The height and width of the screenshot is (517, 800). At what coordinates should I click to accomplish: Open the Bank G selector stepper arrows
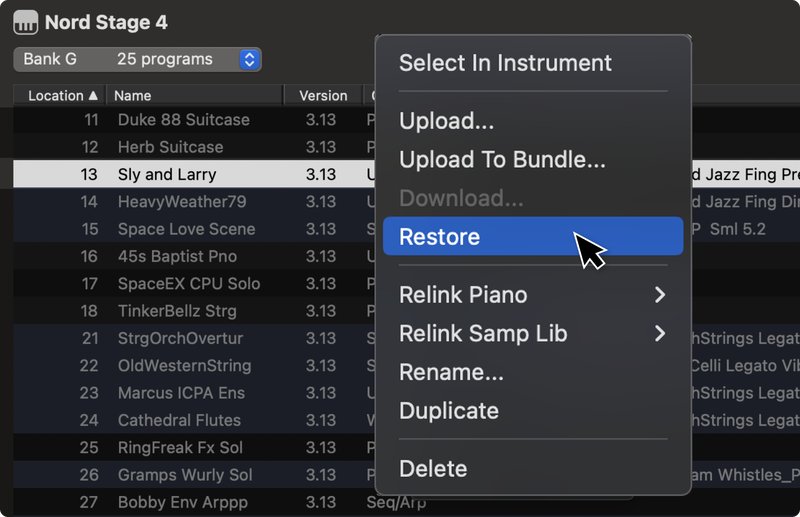249,59
